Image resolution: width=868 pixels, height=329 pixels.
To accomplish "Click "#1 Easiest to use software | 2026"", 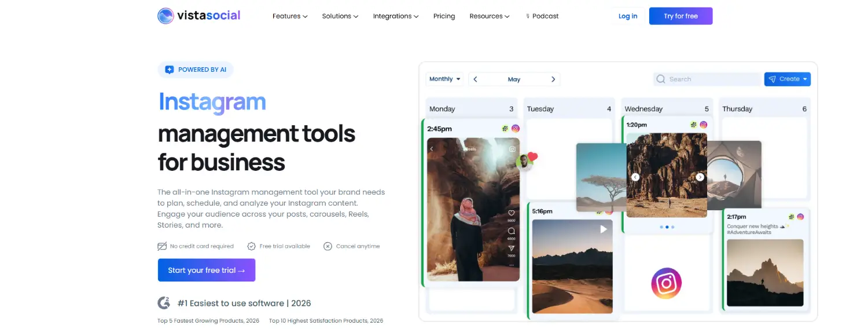I will [x=244, y=303].
